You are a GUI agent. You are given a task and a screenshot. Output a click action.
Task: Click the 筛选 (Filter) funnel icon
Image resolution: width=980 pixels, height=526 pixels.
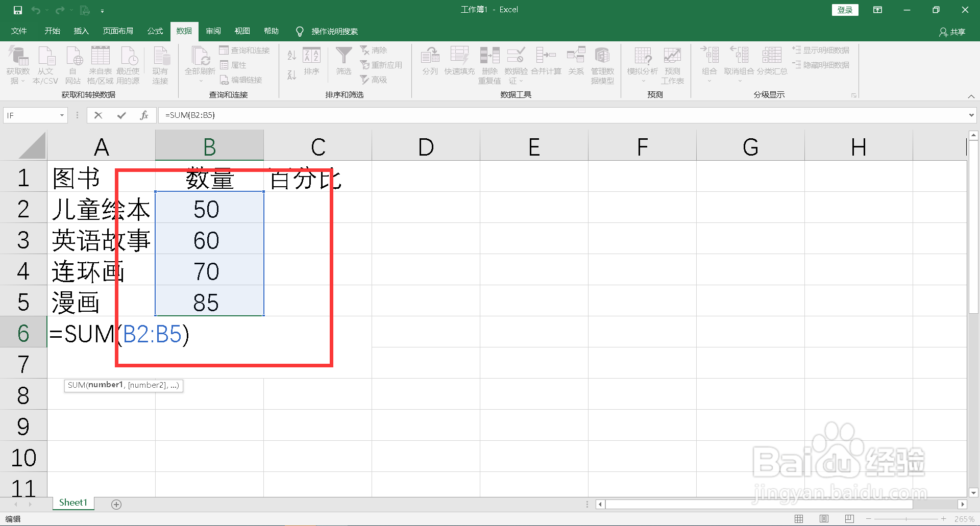(x=344, y=55)
